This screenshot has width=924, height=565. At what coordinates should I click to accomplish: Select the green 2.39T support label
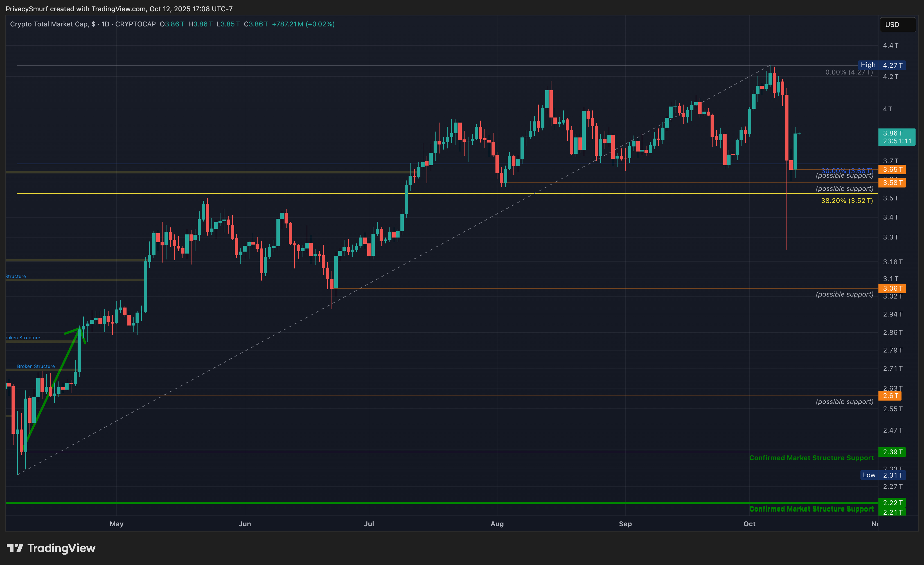tap(892, 452)
